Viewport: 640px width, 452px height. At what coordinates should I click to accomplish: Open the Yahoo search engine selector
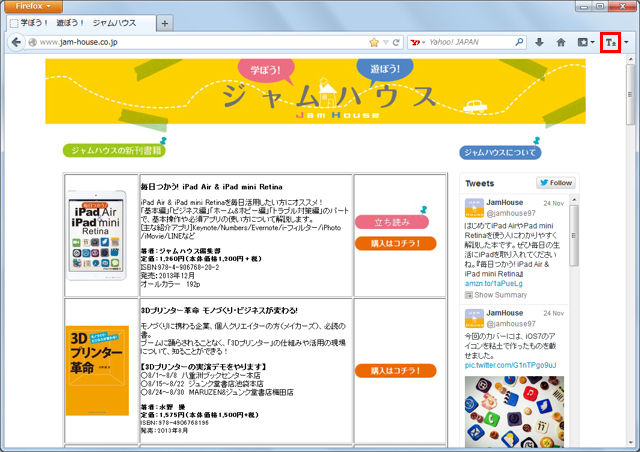pos(418,42)
